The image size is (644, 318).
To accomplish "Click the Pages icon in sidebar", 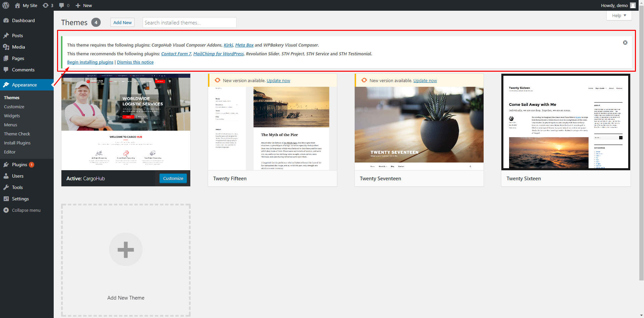I will click(6, 58).
